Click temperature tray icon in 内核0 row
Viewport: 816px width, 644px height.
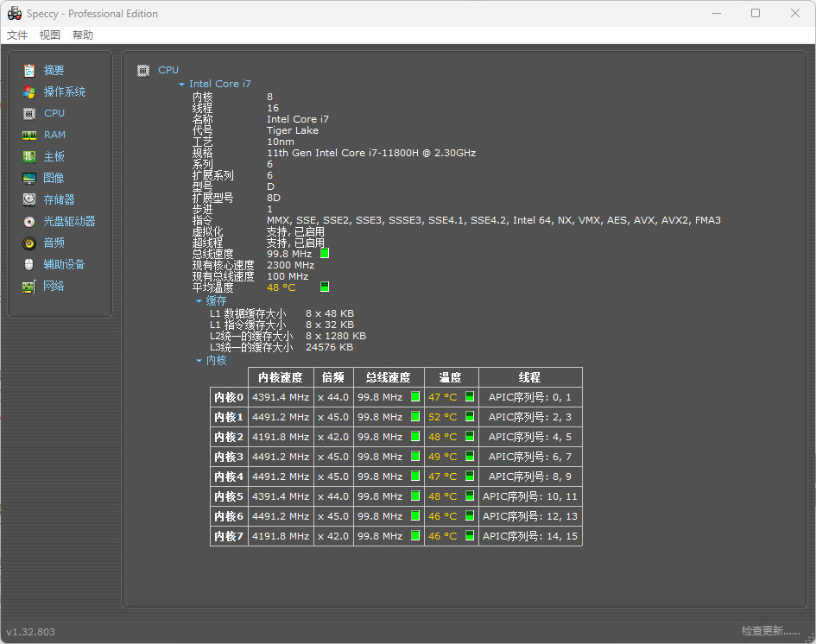pos(470,396)
